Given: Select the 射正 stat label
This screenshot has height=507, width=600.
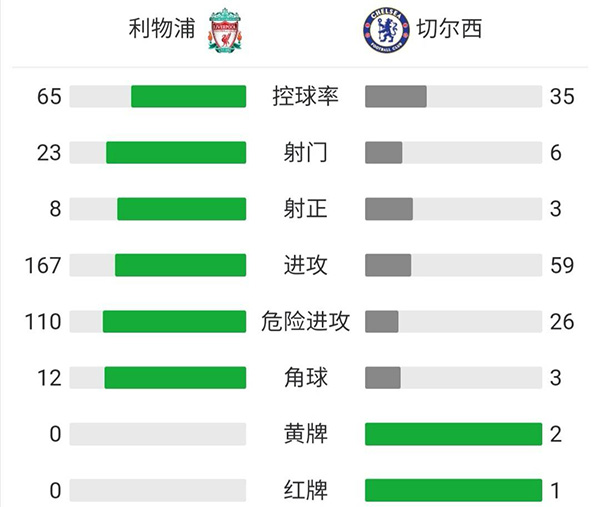Looking at the screenshot, I should (305, 209).
